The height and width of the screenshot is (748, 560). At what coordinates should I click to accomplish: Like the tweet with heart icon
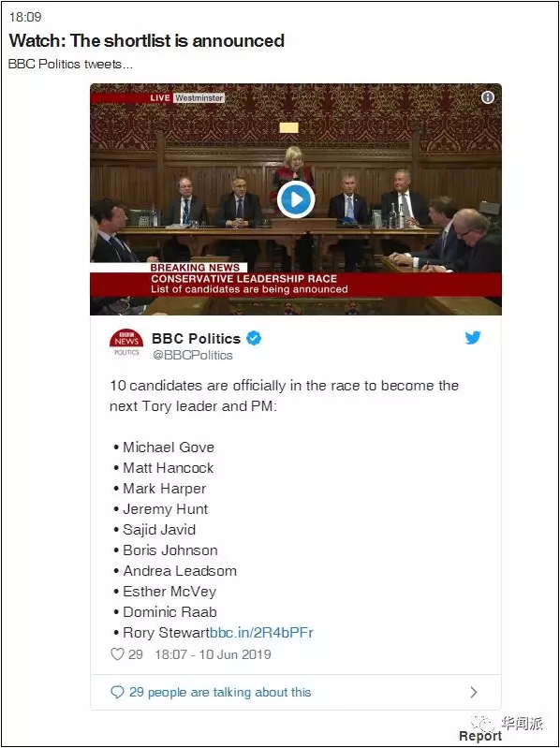[117, 653]
